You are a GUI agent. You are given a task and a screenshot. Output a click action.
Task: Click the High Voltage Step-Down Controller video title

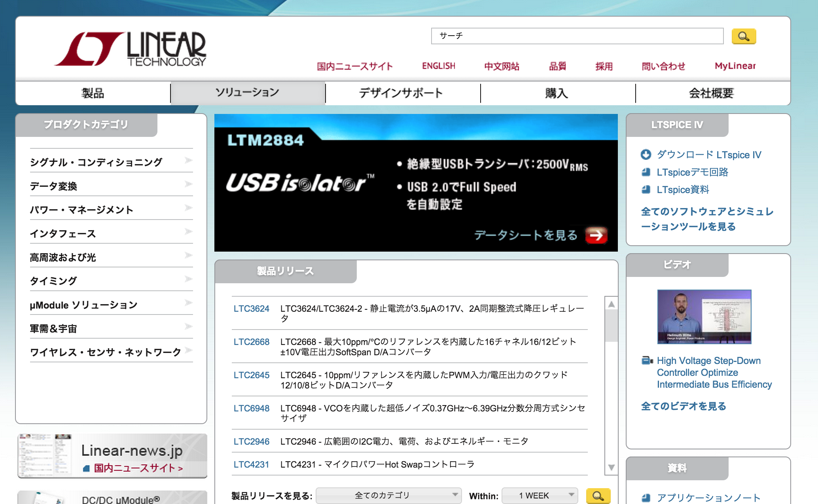[x=714, y=372]
